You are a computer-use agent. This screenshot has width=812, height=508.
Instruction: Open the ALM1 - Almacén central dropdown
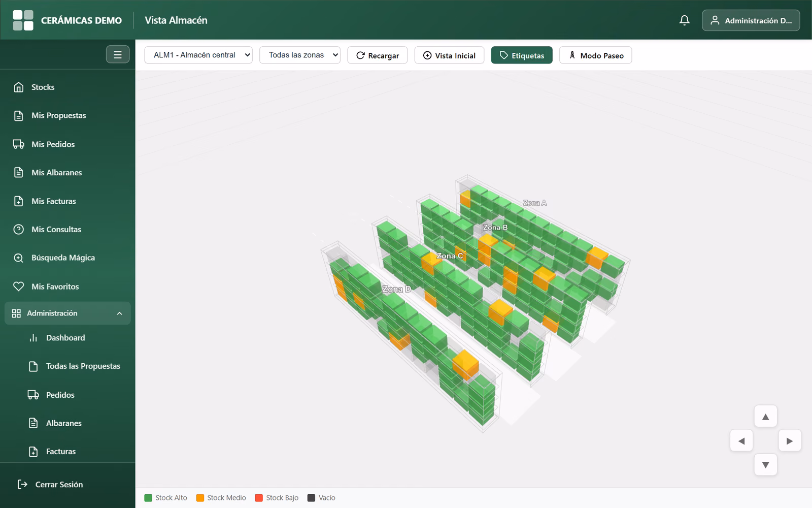pos(198,55)
